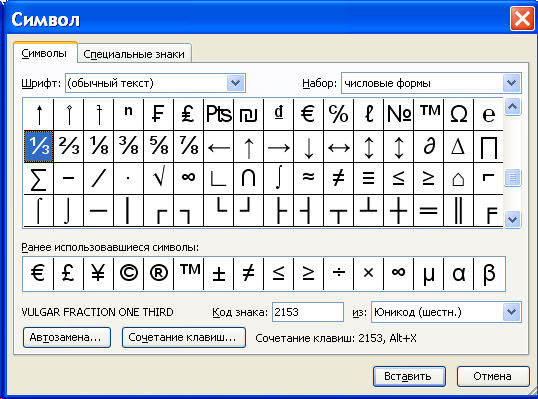
Task: Select the script small ℓ symbol
Action: 369,114
